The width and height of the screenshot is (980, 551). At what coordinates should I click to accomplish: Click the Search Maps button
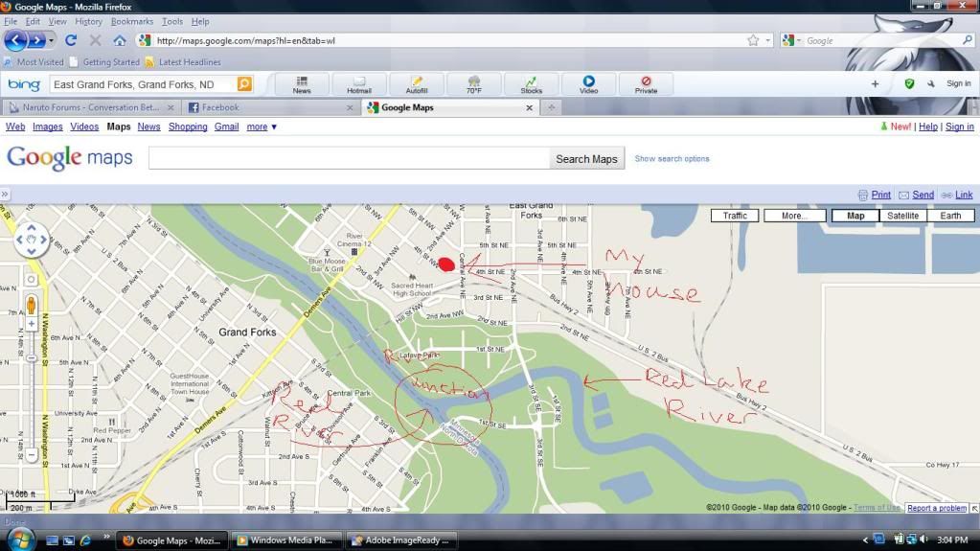tap(586, 159)
